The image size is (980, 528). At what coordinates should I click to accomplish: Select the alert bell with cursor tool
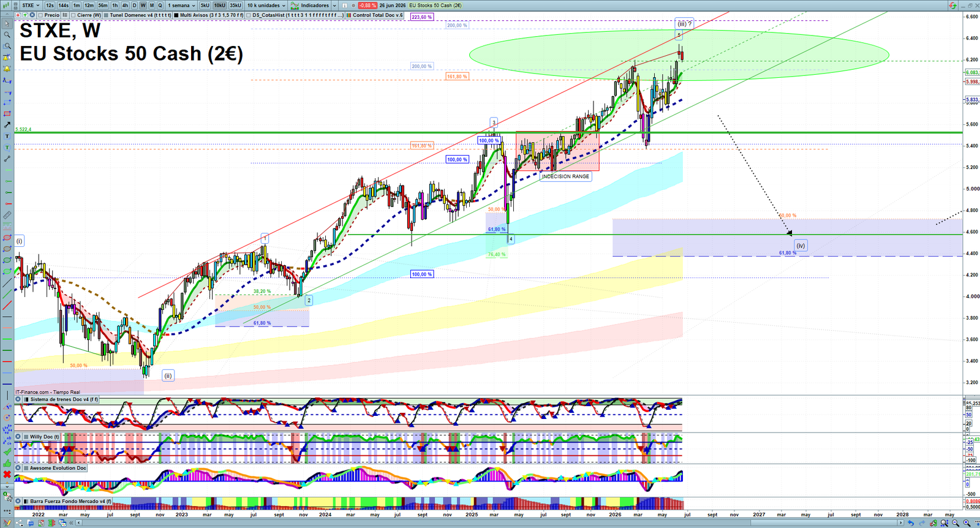(7, 58)
